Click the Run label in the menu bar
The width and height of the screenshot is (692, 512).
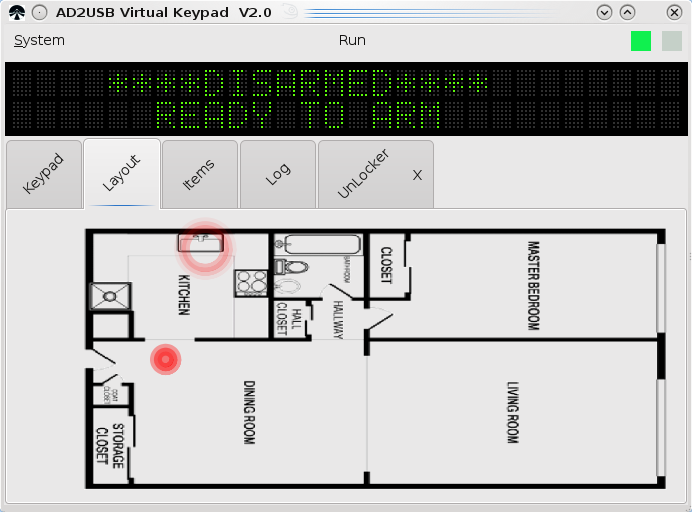click(x=352, y=40)
